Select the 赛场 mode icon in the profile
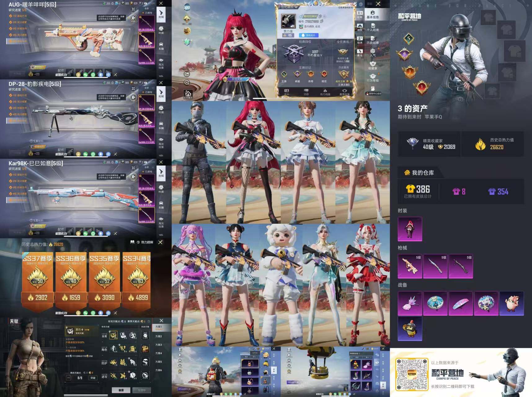This screenshot has height=397, width=532. point(360,53)
